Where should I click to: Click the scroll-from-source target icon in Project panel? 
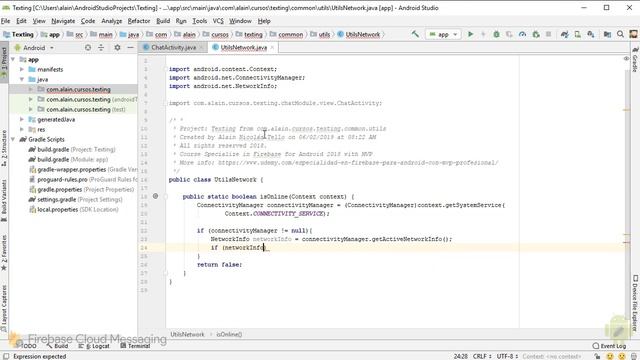pyautogui.click(x=88, y=48)
